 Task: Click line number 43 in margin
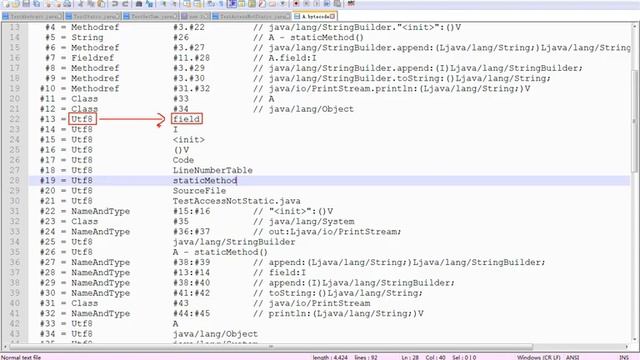click(15, 334)
